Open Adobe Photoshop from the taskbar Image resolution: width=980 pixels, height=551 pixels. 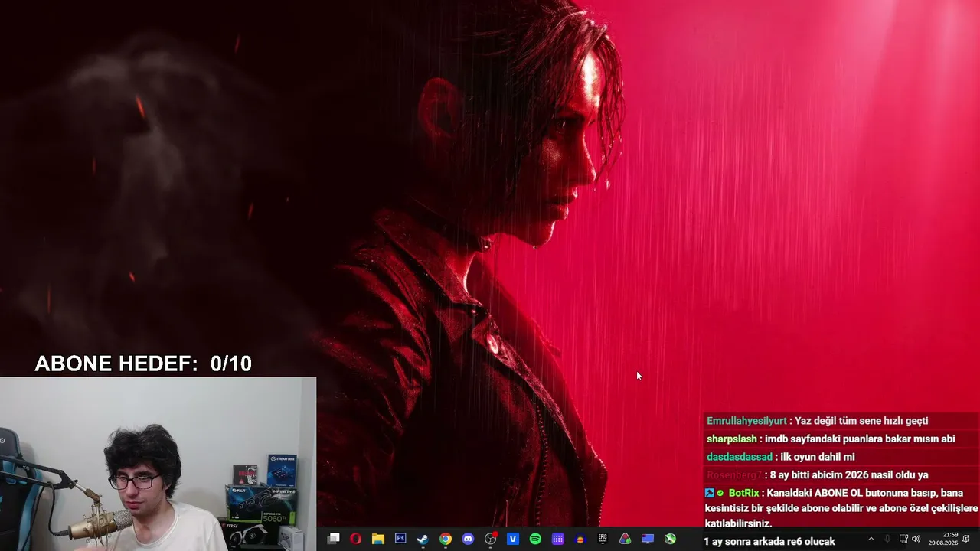tap(400, 539)
